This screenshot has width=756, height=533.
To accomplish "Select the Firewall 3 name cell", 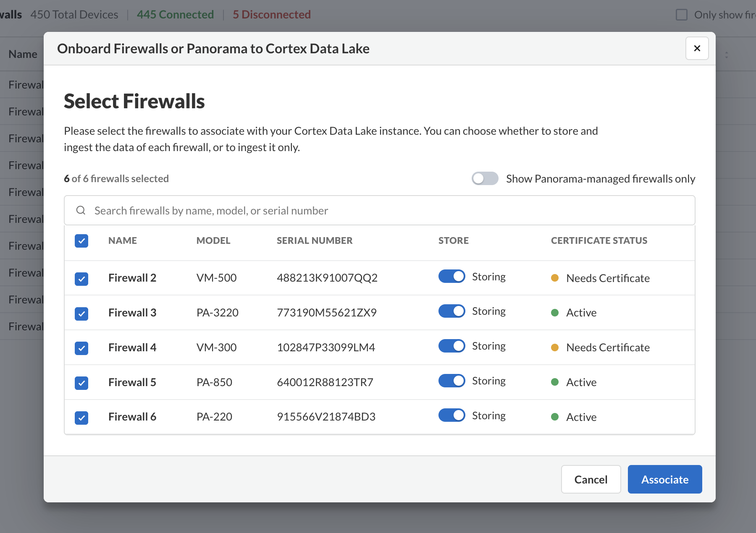I will pyautogui.click(x=132, y=313).
